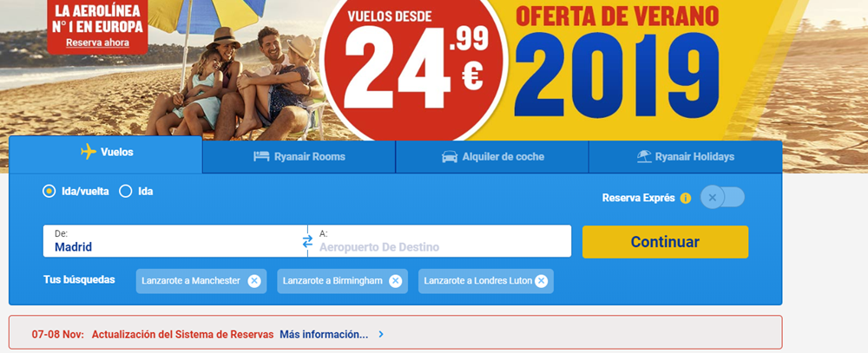This screenshot has height=353, width=868.
Task: Switch to the Ryanair Rooms tab
Action: pos(299,157)
